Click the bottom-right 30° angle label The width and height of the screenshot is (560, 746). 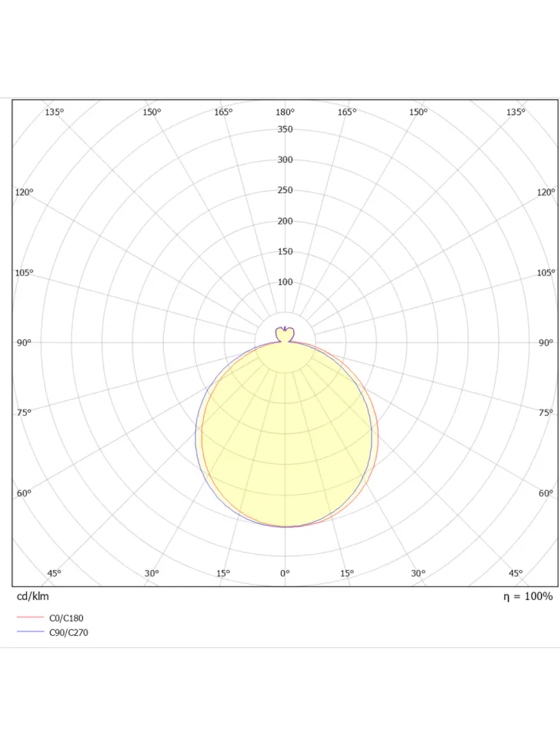click(418, 573)
